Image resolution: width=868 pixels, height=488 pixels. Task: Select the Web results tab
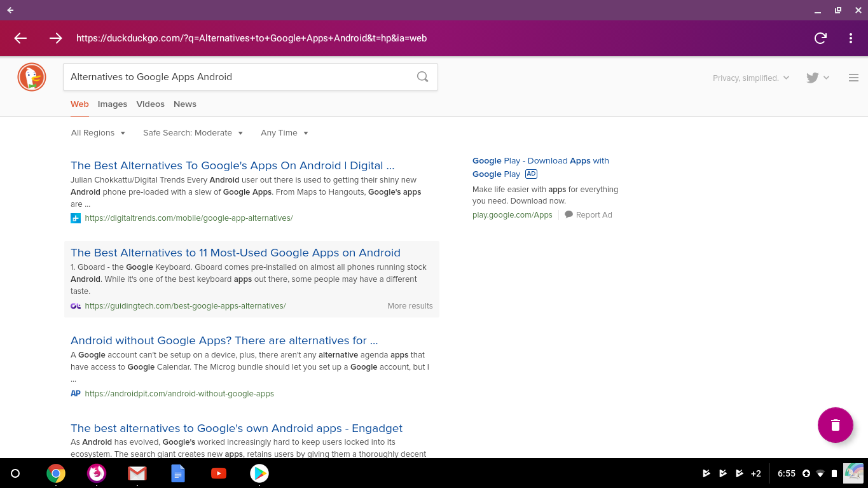pos(79,104)
